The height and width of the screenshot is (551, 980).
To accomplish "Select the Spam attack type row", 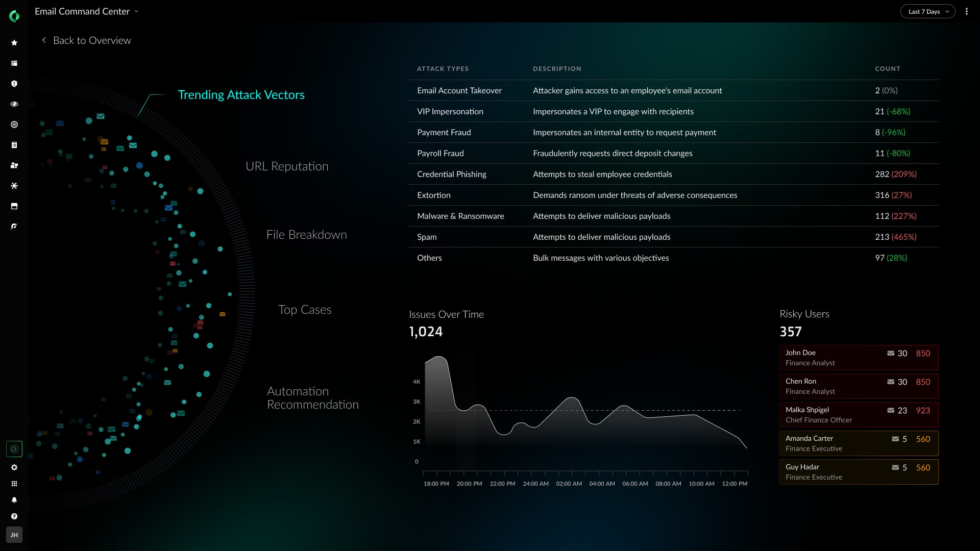I will coord(674,237).
